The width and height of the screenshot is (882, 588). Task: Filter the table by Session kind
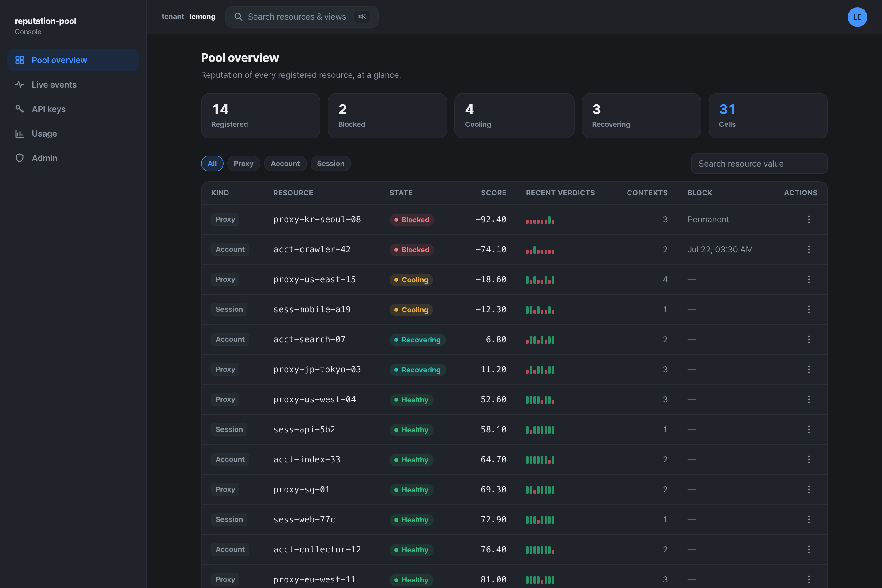(x=330, y=164)
